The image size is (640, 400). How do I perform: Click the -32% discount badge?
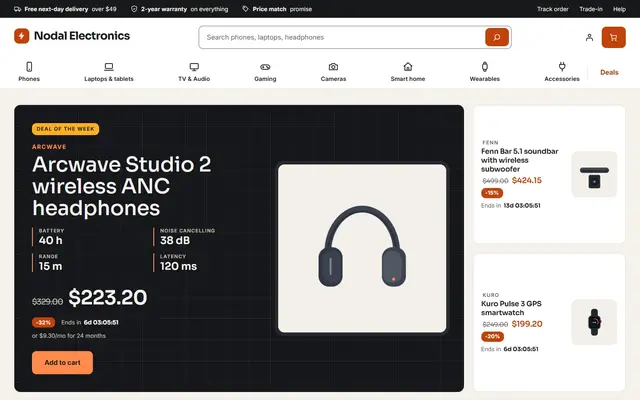(43, 322)
